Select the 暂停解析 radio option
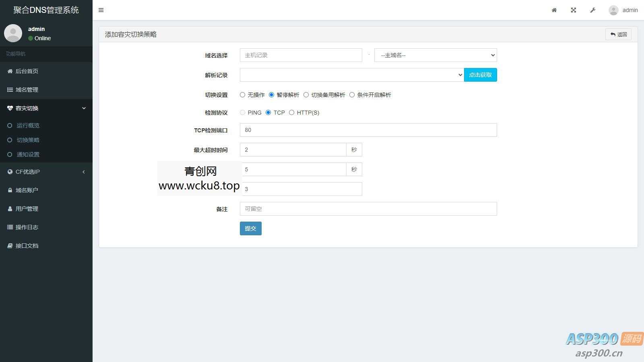 (x=272, y=95)
